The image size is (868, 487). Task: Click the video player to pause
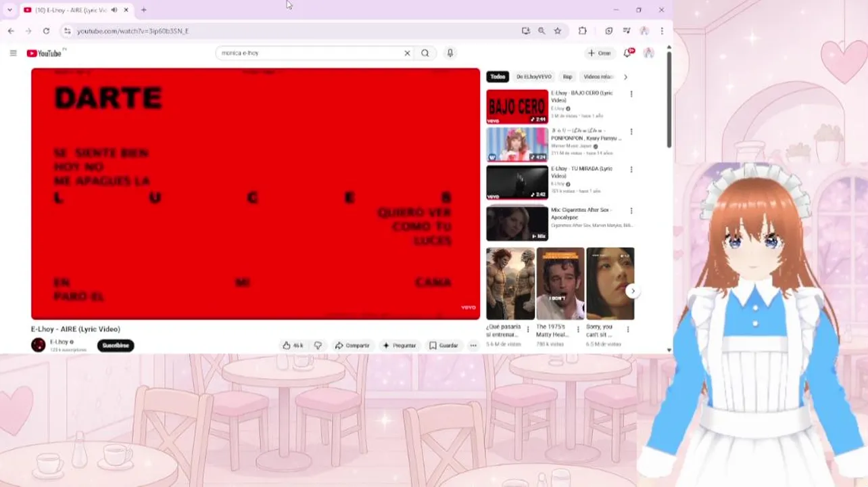click(x=256, y=193)
